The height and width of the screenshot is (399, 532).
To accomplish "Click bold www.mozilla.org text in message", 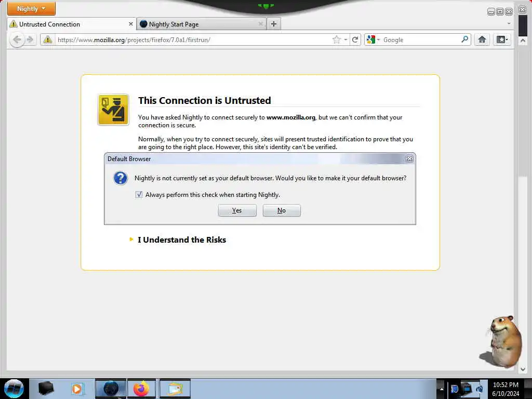I will 291,117.
